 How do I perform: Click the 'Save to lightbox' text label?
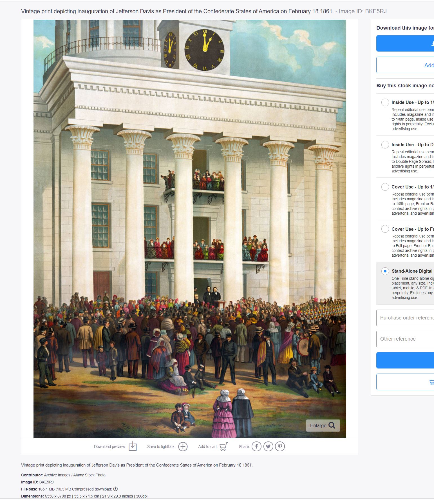pos(161,447)
